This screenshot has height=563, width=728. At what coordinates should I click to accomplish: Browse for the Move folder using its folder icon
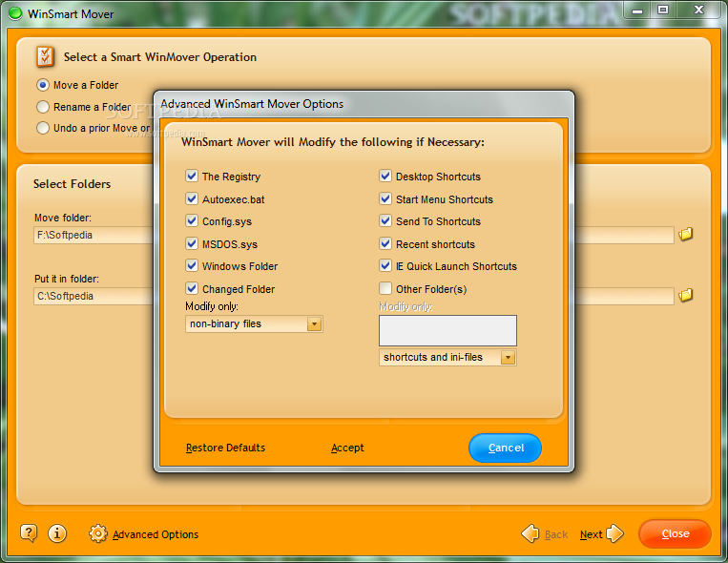685,234
